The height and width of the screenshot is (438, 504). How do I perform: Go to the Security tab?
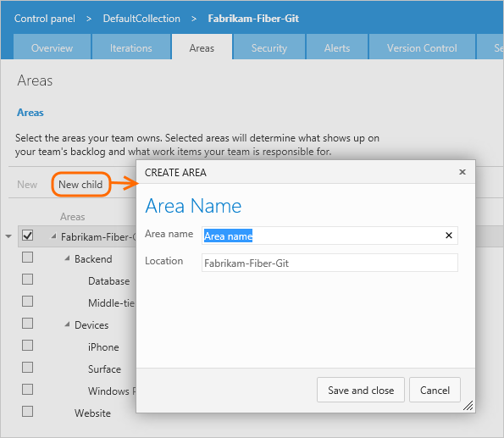tap(269, 47)
